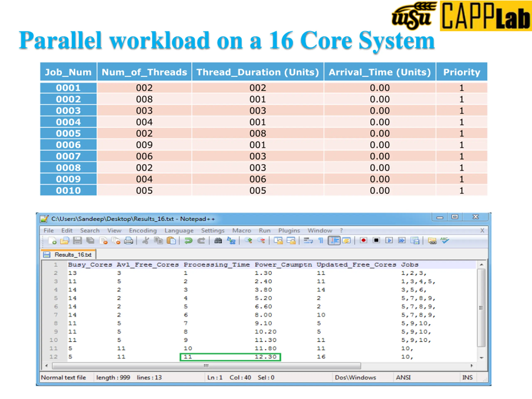
Task: Click the Dos\Windows line ending status entry
Action: pyautogui.click(x=355, y=377)
